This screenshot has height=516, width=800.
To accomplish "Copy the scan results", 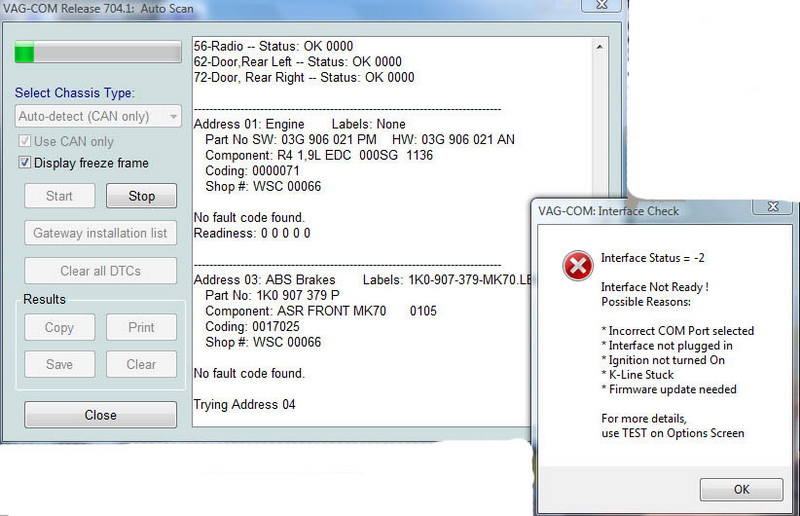I will (x=60, y=328).
